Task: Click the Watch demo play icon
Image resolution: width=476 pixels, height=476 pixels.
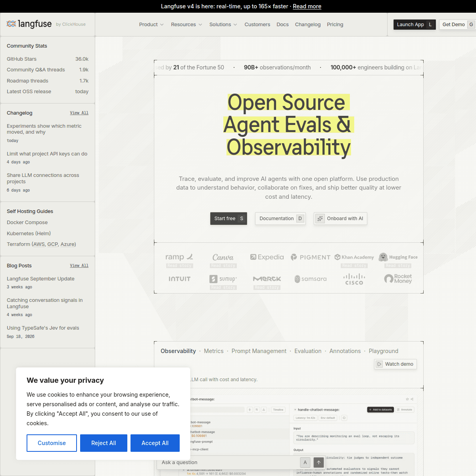Action: point(379,364)
